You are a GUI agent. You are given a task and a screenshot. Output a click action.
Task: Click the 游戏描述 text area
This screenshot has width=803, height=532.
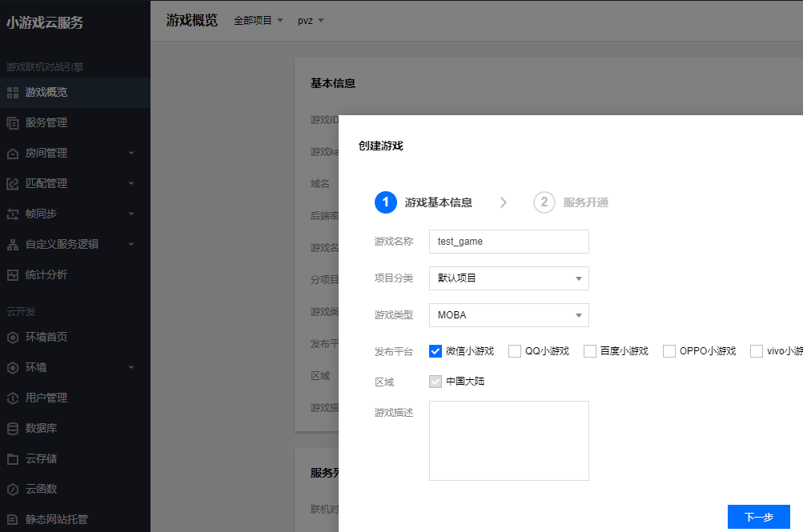click(509, 441)
